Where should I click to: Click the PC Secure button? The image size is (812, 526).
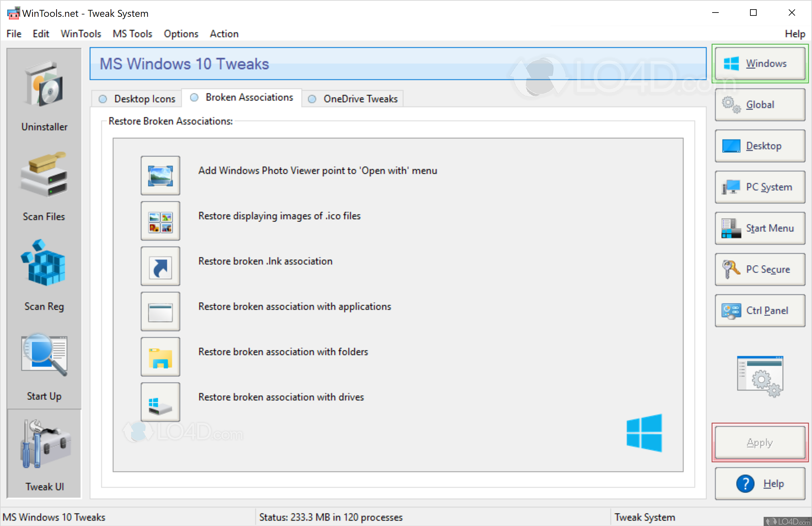(760, 269)
